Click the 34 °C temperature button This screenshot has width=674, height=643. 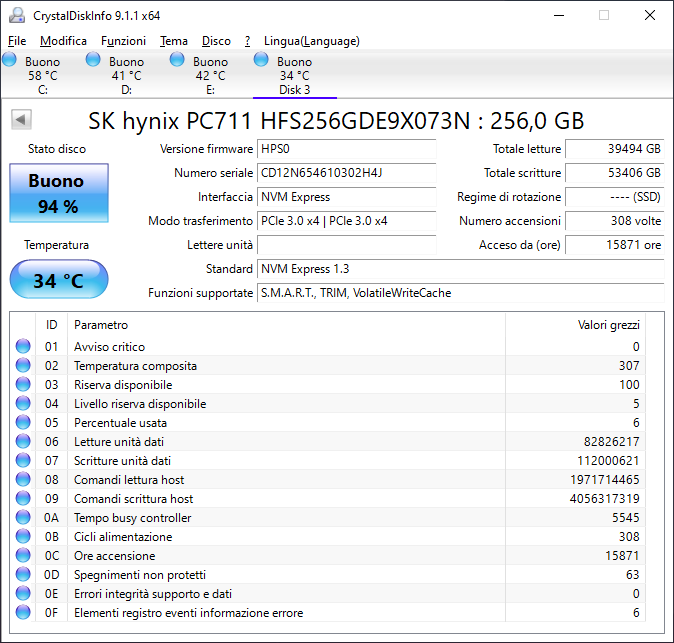59,280
